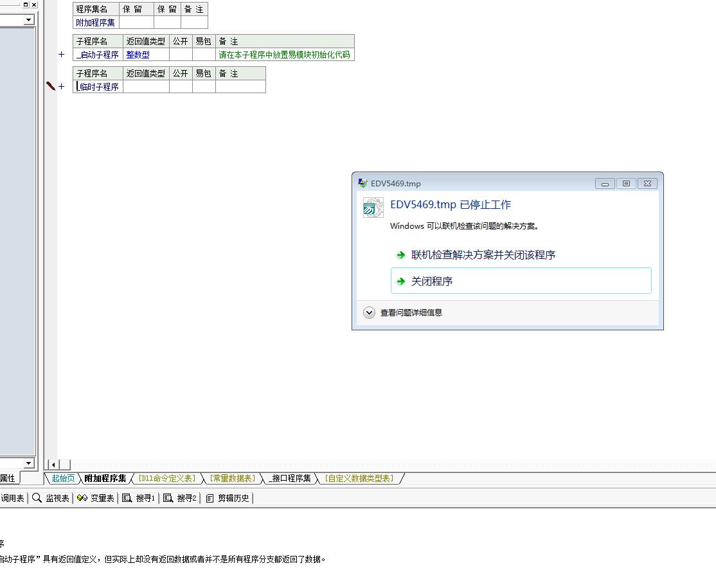Click the 易包 cell of _临时子程序
Viewport: 716px width, 588px height.
(x=204, y=87)
